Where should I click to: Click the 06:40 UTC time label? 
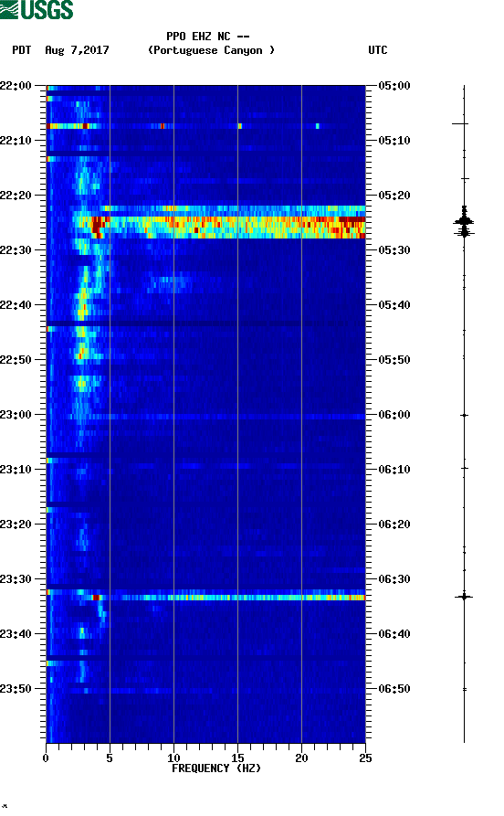tap(394, 634)
